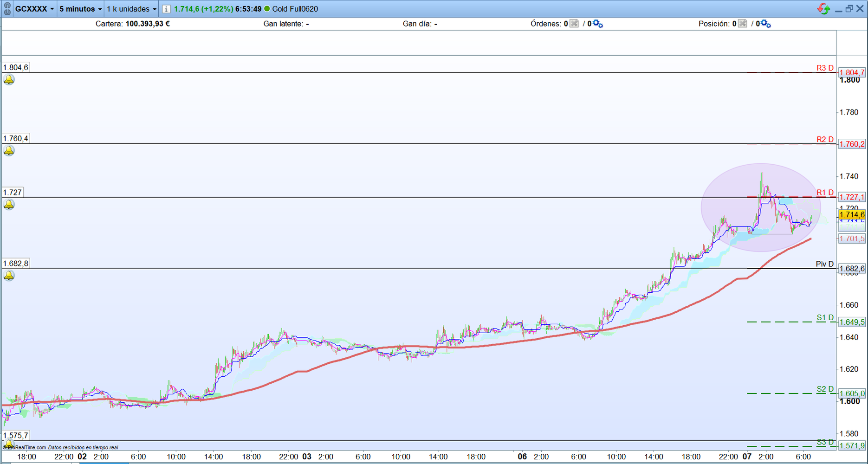Screen dimensions: 868x464
Task: Click the 1.804,7 price axis tag
Action: [852, 72]
